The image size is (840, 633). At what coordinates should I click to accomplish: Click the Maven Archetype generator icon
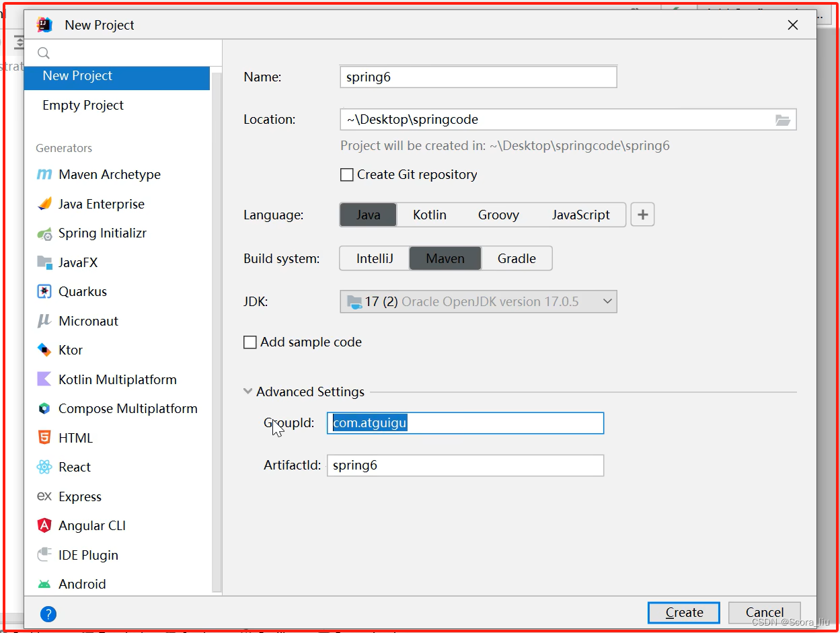pos(44,175)
